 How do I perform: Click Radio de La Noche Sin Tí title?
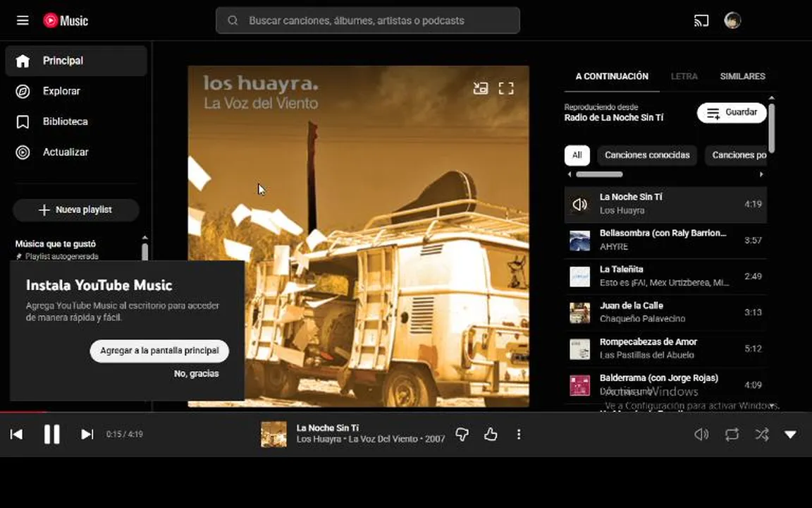[x=614, y=118]
